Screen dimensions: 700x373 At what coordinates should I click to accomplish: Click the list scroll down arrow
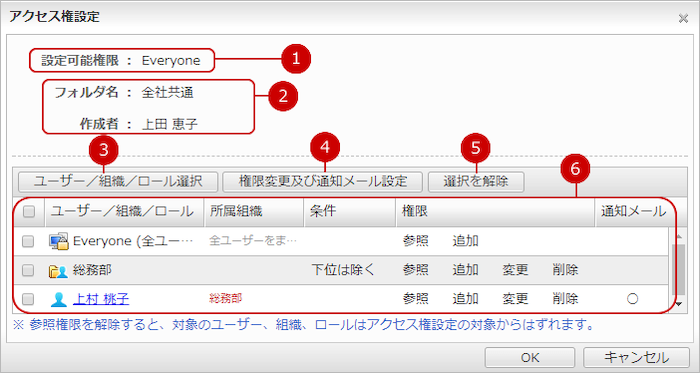tap(679, 304)
